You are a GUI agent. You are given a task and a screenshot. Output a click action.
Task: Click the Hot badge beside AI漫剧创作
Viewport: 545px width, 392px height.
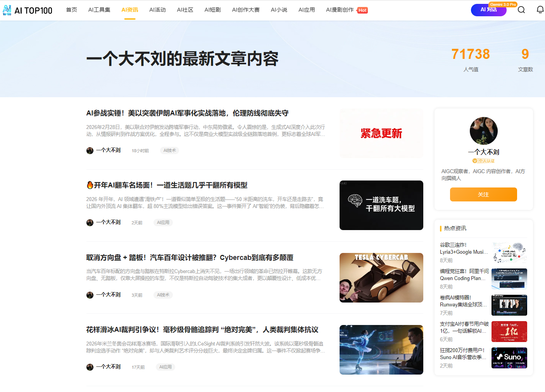tap(362, 10)
